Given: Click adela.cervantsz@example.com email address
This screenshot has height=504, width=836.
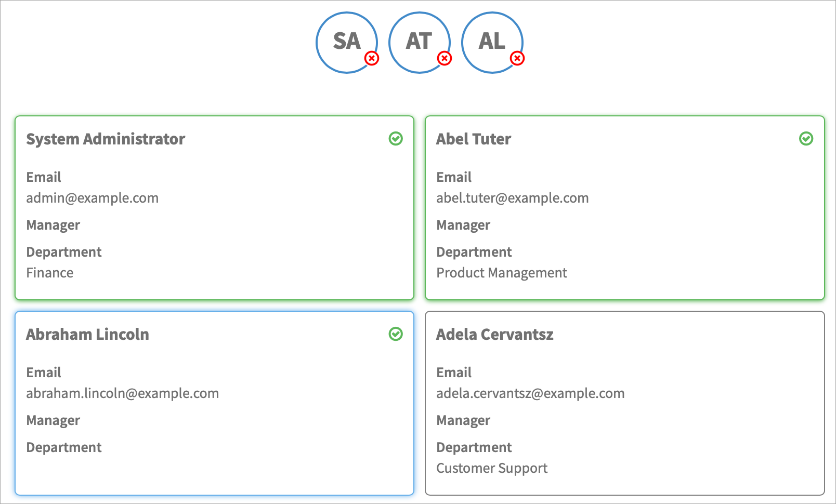Looking at the screenshot, I should 530,393.
